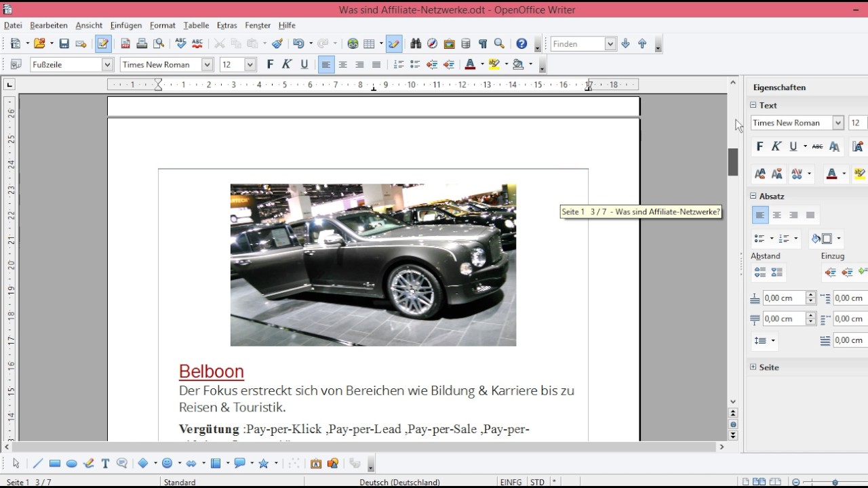868x488 pixels.
Task: Open Font Color dropdown arrow in toolbar
Action: pos(482,64)
